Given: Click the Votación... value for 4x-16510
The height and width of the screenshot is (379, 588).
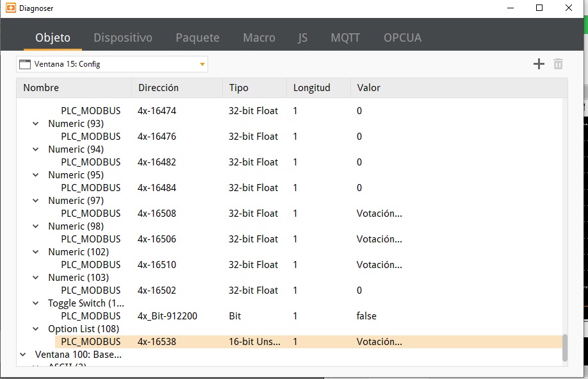Looking at the screenshot, I should click(x=379, y=264).
